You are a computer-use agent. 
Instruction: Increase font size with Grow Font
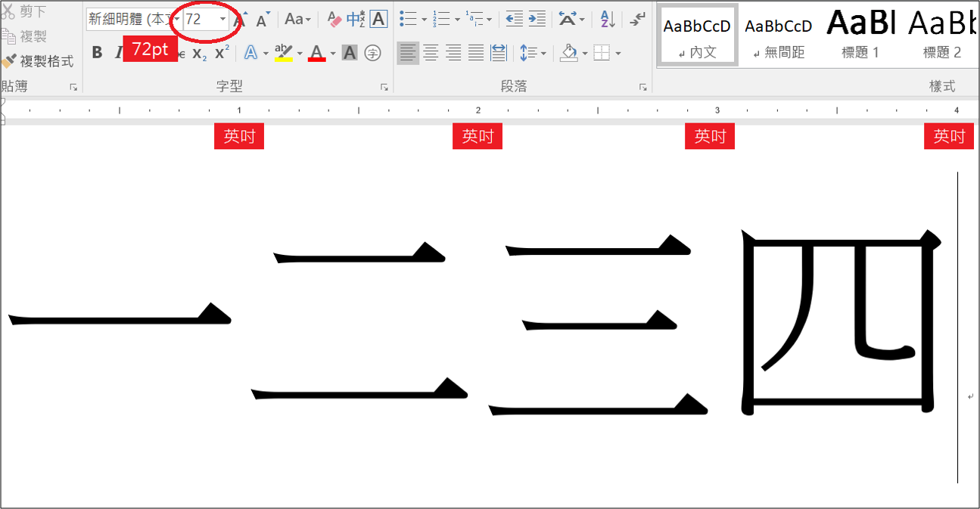[x=240, y=20]
